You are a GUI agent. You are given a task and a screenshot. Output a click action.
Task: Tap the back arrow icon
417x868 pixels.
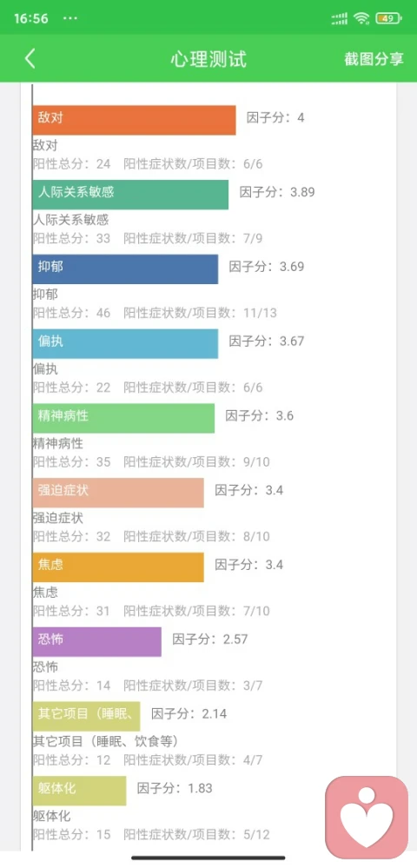[x=30, y=59]
